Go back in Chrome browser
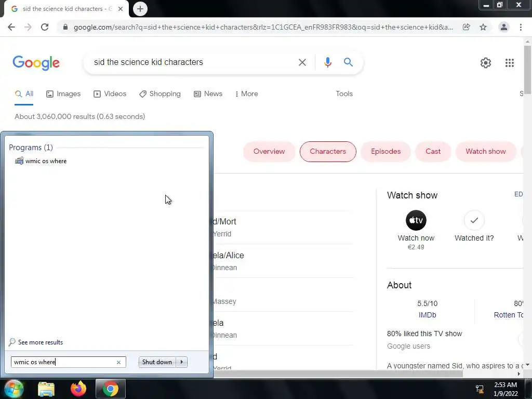532x399 pixels. [x=11, y=27]
